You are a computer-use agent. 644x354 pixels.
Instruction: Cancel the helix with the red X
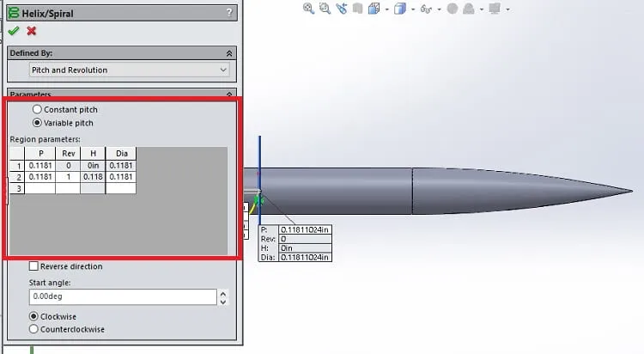[31, 31]
